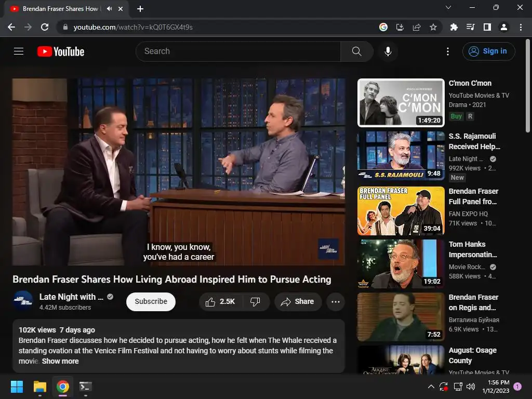Bookmark this page with star icon

point(433,27)
